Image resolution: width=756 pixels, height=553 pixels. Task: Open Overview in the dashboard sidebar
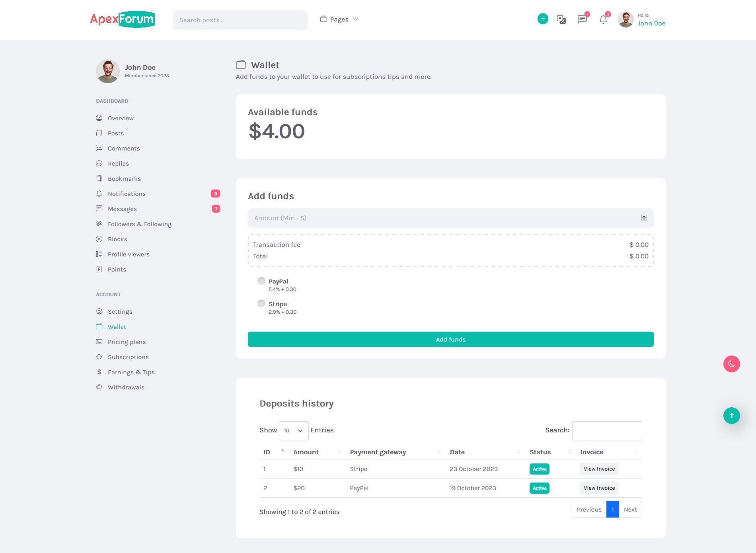click(121, 118)
